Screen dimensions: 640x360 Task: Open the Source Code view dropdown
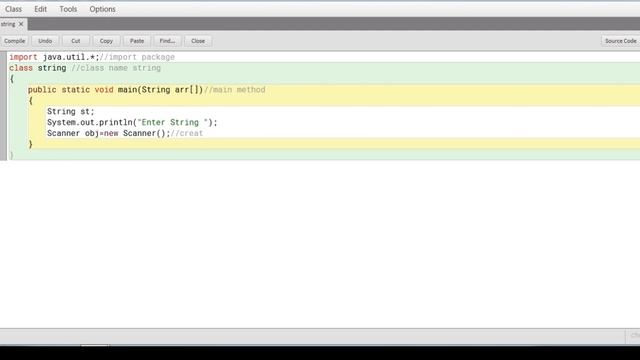coord(620,41)
